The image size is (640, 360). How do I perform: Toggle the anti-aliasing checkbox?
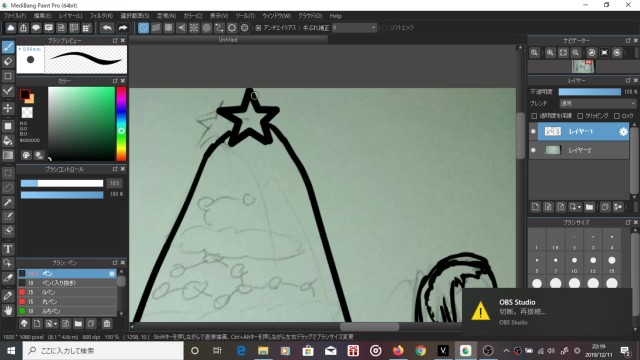pyautogui.click(x=258, y=28)
